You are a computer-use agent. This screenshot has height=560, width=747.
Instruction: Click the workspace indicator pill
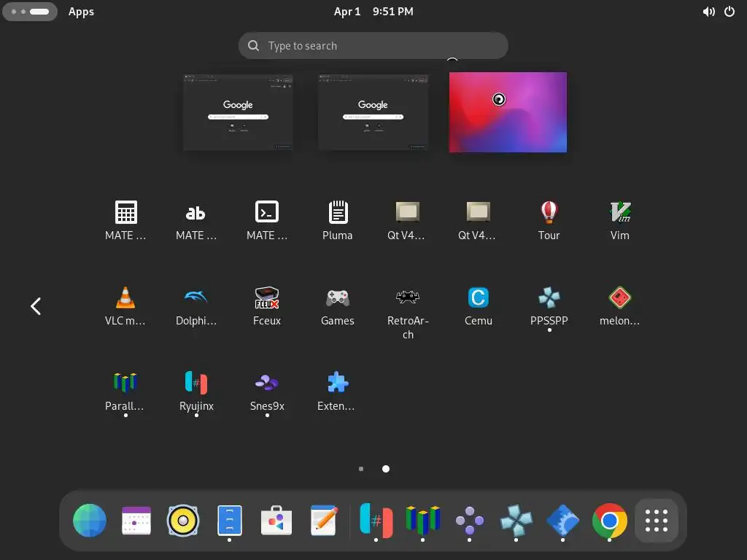pyautogui.click(x=30, y=12)
